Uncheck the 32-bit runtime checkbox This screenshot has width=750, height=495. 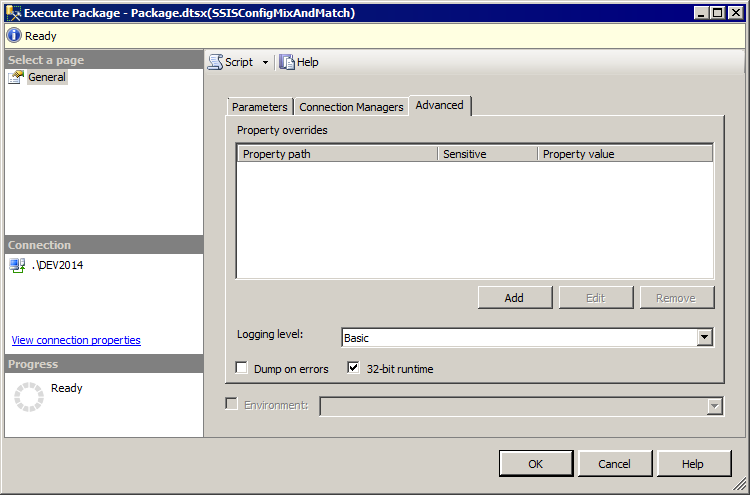tap(353, 368)
